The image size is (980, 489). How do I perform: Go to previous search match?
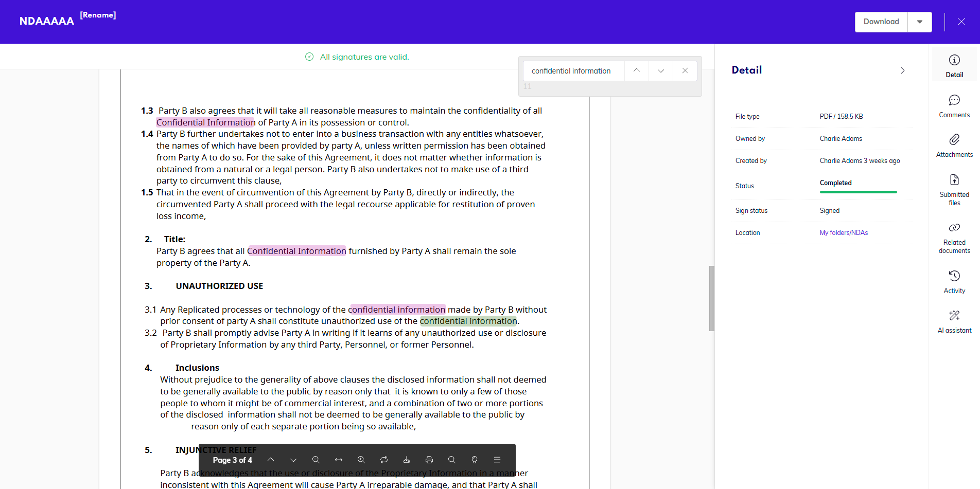tap(637, 71)
